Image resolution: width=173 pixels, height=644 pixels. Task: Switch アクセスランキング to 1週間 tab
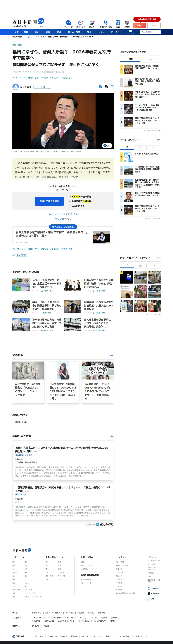click(140, 148)
